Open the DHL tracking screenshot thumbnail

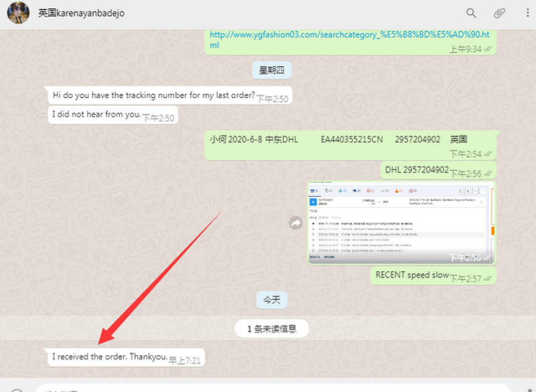pos(401,223)
